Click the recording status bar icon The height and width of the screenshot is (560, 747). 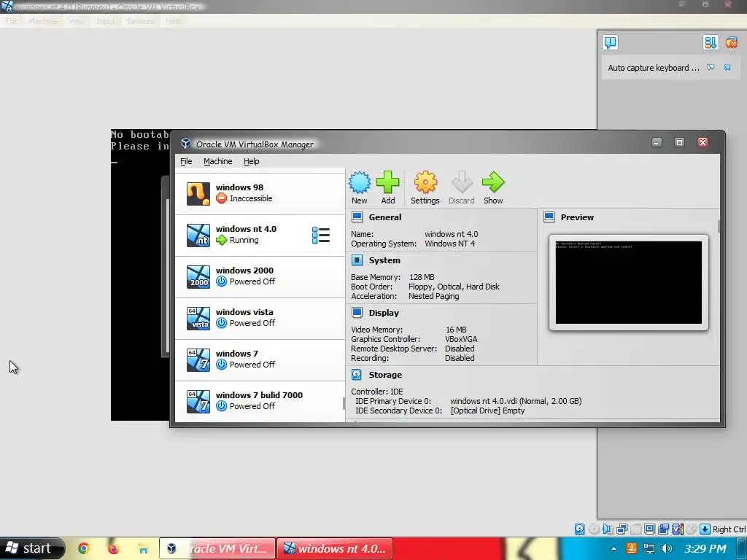point(663,529)
